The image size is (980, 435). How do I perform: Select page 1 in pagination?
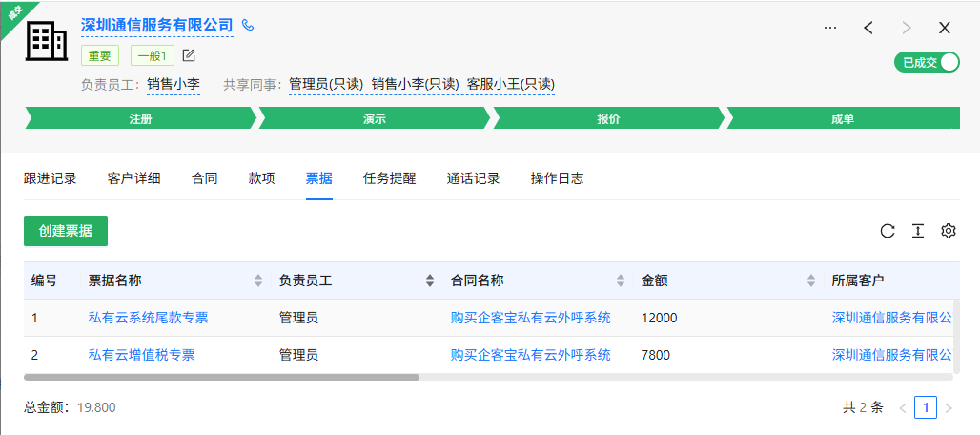pyautogui.click(x=925, y=407)
